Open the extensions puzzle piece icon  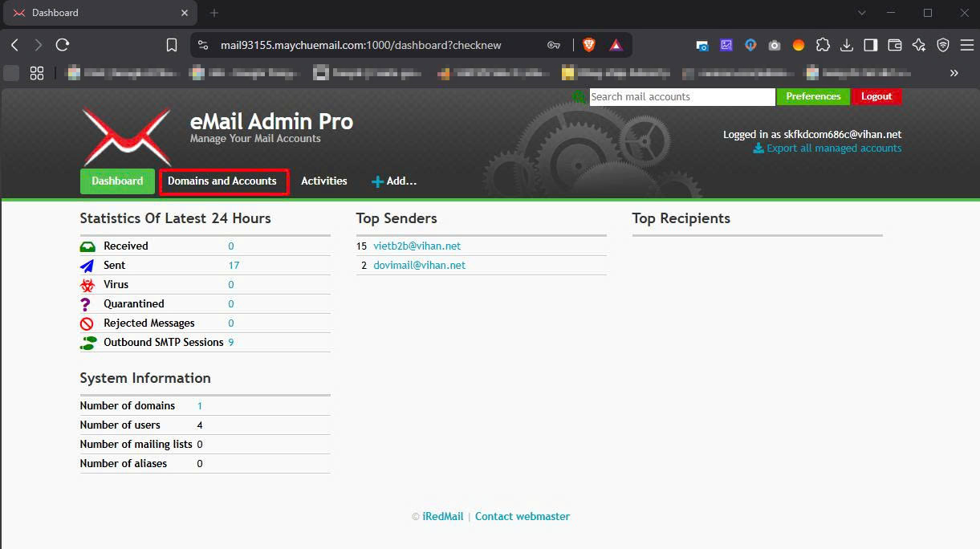click(823, 45)
